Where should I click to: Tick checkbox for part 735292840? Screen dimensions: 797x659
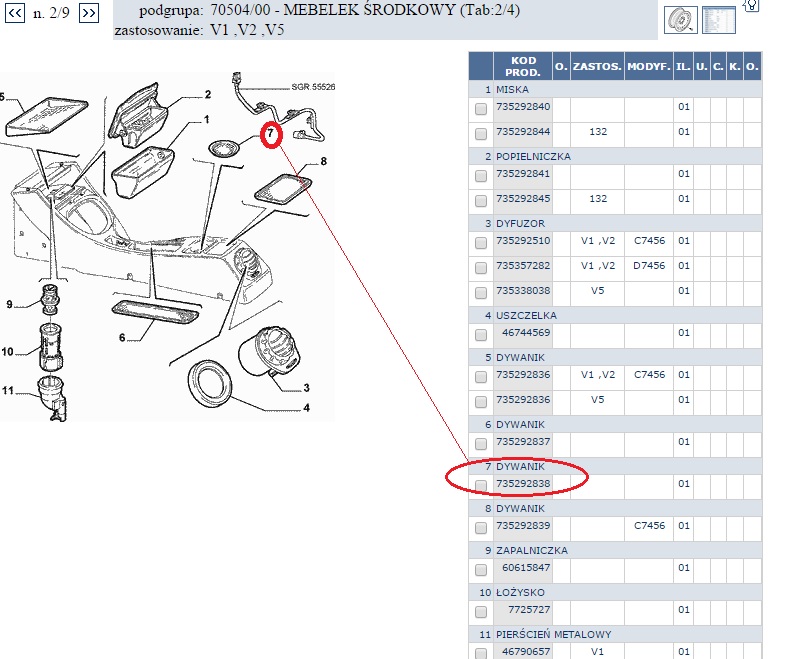pos(481,109)
